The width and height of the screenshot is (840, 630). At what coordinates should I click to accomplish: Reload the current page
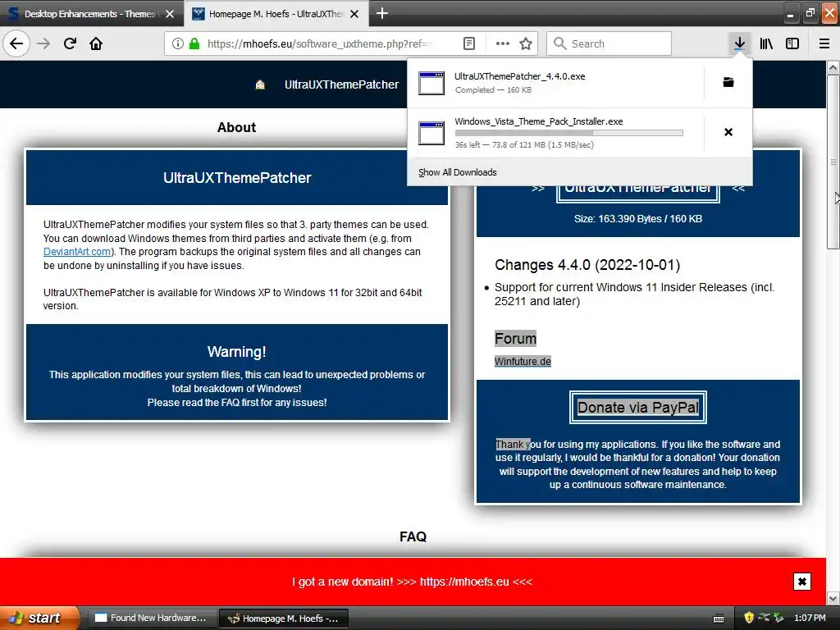pyautogui.click(x=70, y=43)
